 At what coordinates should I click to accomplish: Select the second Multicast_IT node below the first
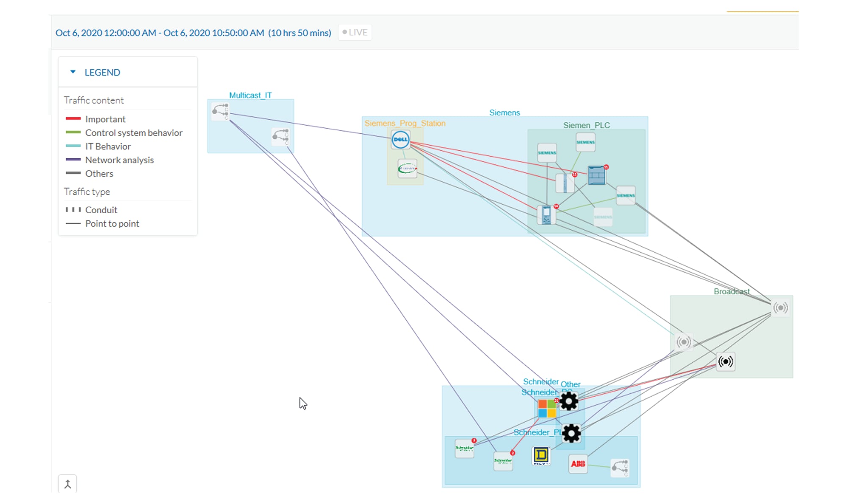[280, 136]
